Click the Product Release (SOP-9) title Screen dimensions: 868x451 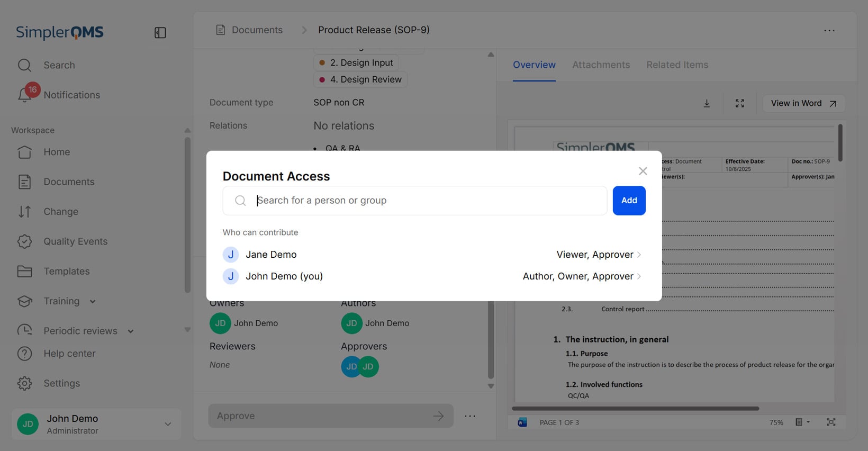click(x=374, y=30)
